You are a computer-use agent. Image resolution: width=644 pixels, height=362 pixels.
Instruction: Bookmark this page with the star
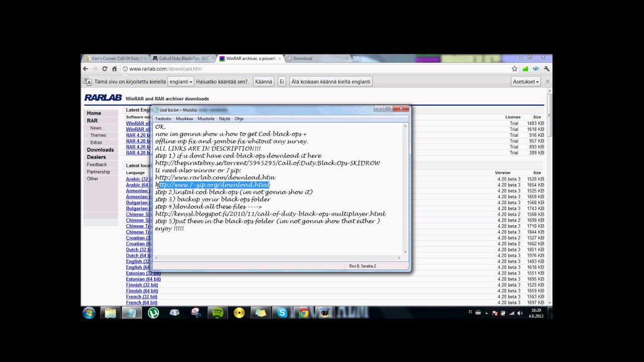pos(515,69)
